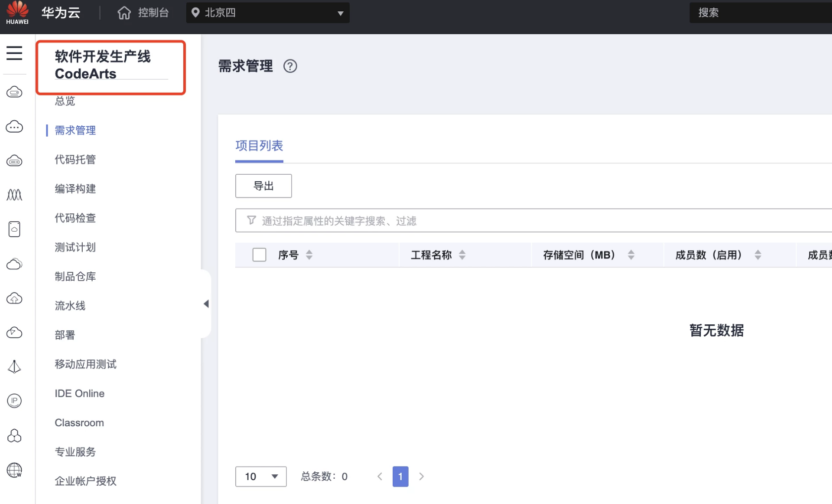Open 移动应用测试 in the side menu

(86, 364)
